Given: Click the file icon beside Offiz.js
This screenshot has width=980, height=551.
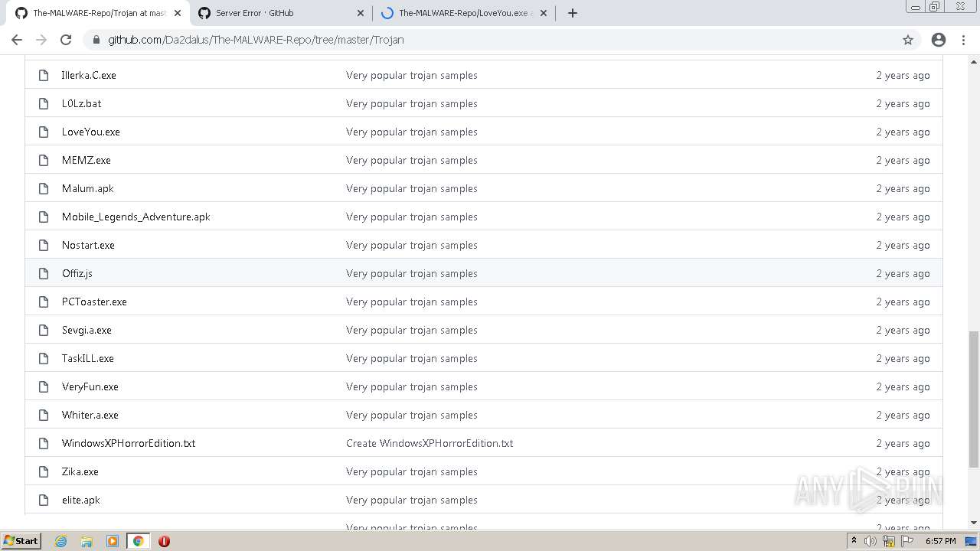Looking at the screenshot, I should 44,273.
